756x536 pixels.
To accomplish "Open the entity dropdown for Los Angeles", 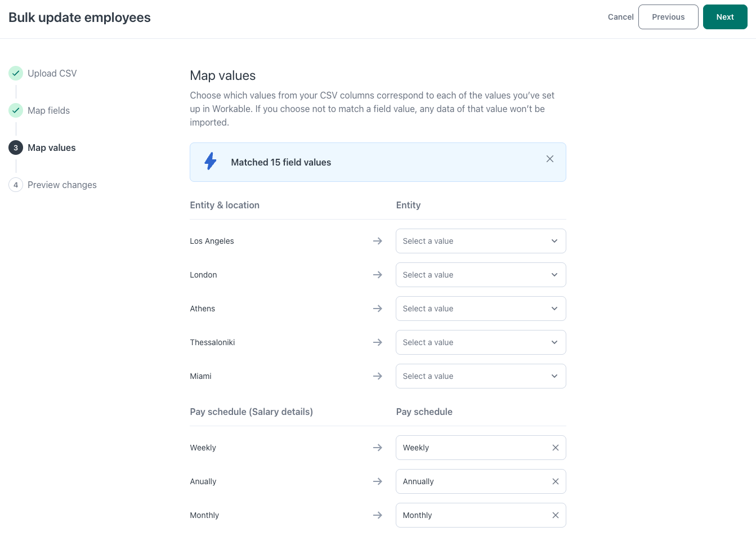I will click(480, 241).
